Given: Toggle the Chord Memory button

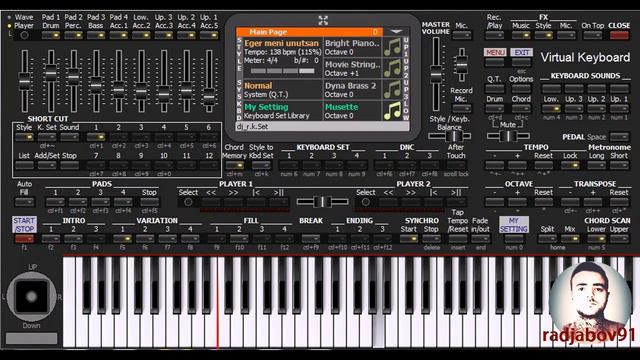Looking at the screenshot, I should tap(234, 165).
